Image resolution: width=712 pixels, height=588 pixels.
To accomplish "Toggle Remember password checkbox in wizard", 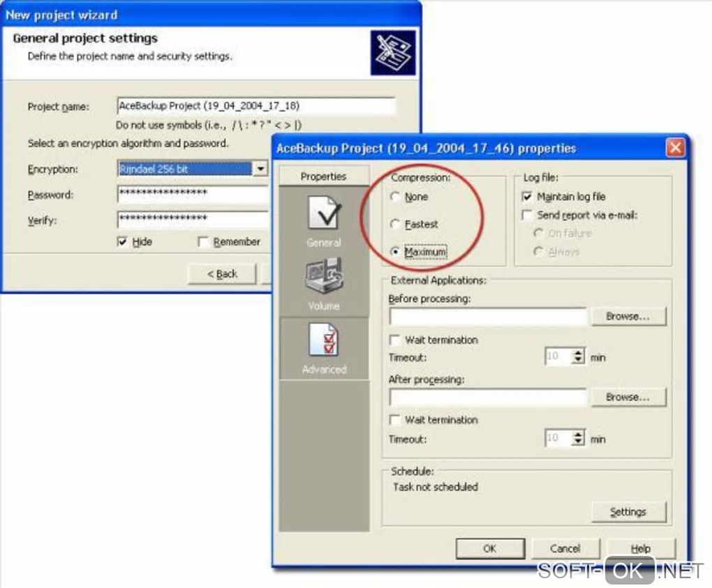I will 203,242.
